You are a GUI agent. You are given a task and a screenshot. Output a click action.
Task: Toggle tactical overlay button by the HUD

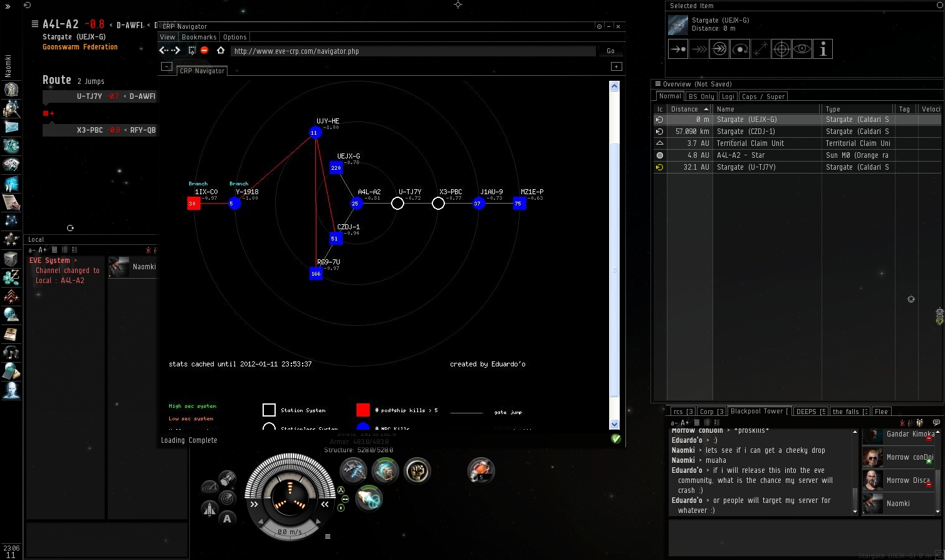(209, 488)
